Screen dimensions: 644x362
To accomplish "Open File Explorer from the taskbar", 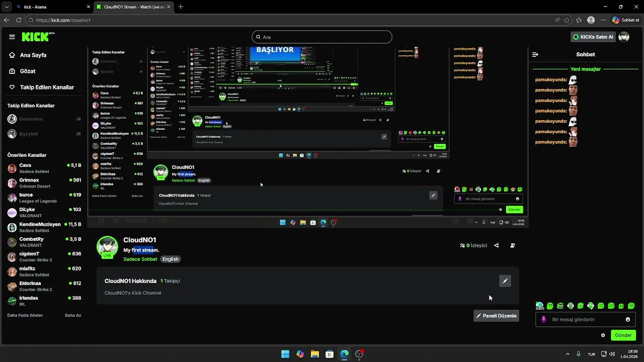I will 315,354.
